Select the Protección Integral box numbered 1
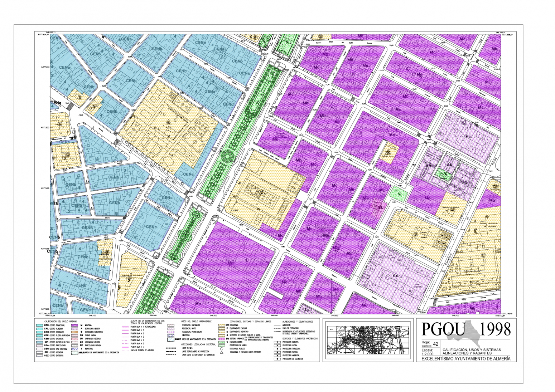Screen dimensions: 555x392 pos(277,342)
